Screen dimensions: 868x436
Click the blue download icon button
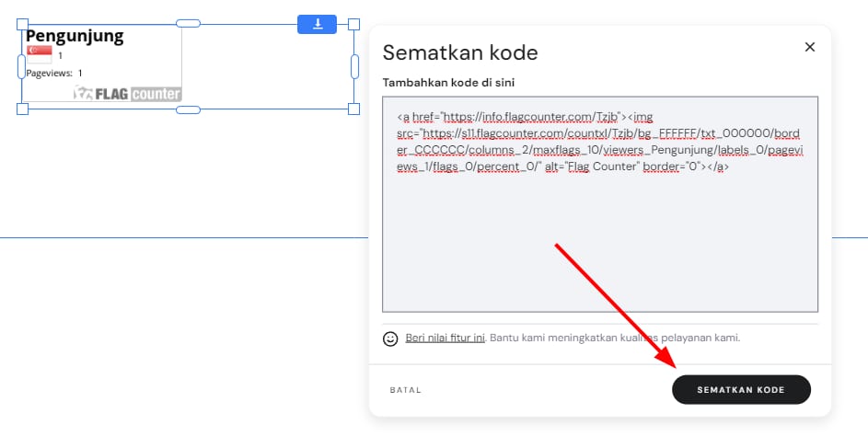pos(318,24)
